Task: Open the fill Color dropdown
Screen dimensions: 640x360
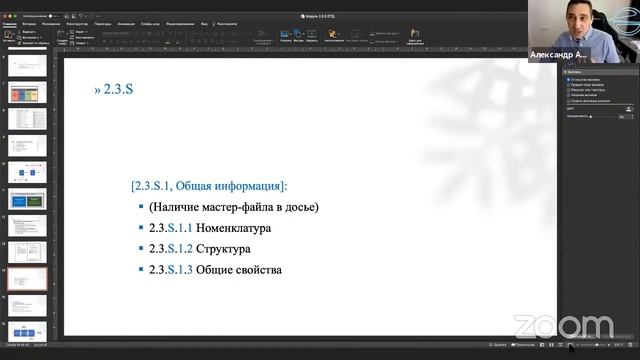Action: point(629,109)
